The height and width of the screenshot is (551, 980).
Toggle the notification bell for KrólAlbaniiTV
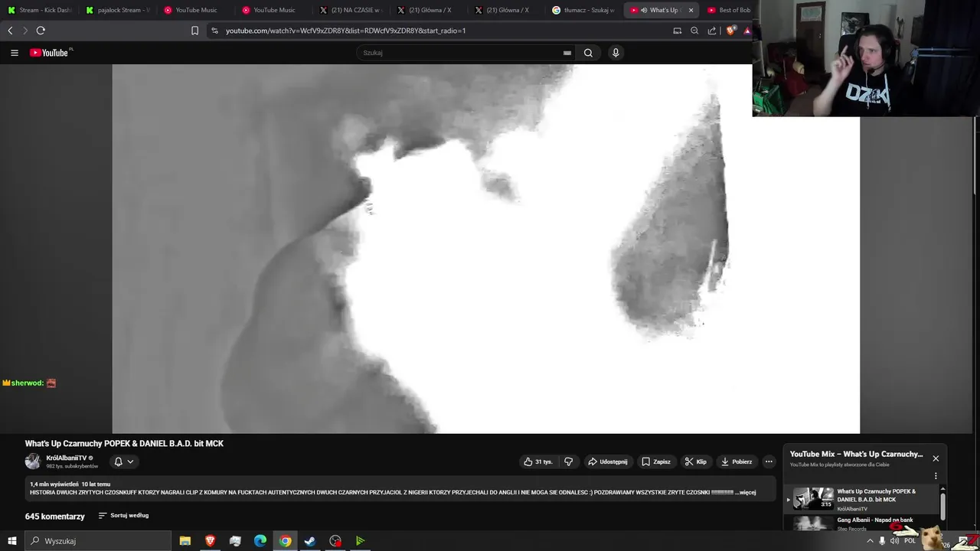point(118,461)
